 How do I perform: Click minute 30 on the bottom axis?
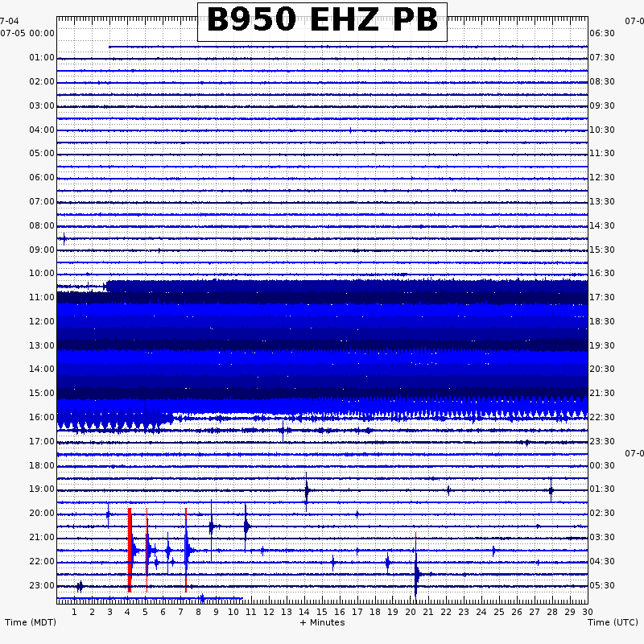588,612
